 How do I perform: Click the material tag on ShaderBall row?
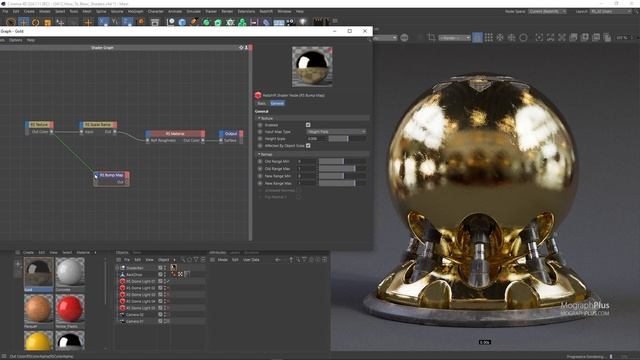tap(173, 268)
